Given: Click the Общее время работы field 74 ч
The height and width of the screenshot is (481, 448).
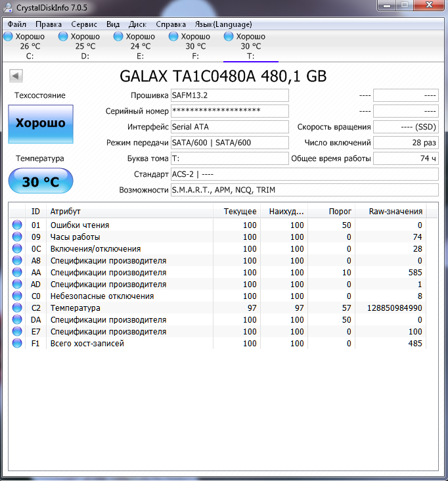Looking at the screenshot, I should pyautogui.click(x=406, y=158).
